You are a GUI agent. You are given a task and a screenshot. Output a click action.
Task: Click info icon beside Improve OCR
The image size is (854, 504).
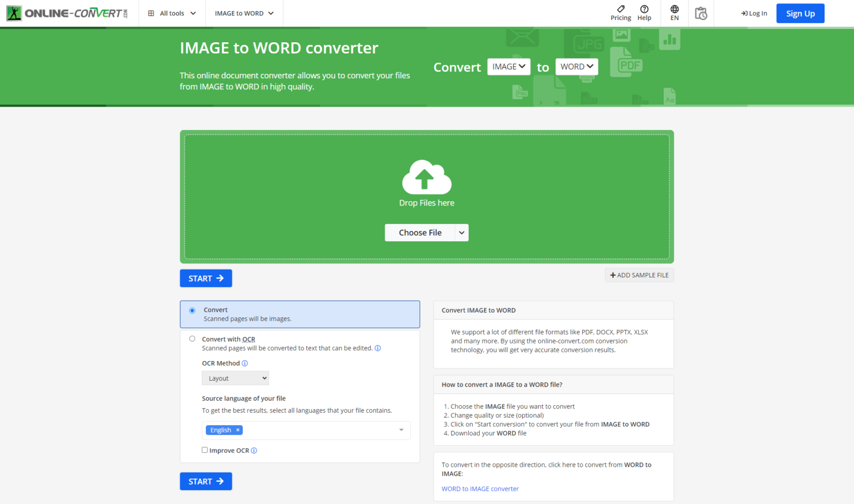pyautogui.click(x=254, y=451)
